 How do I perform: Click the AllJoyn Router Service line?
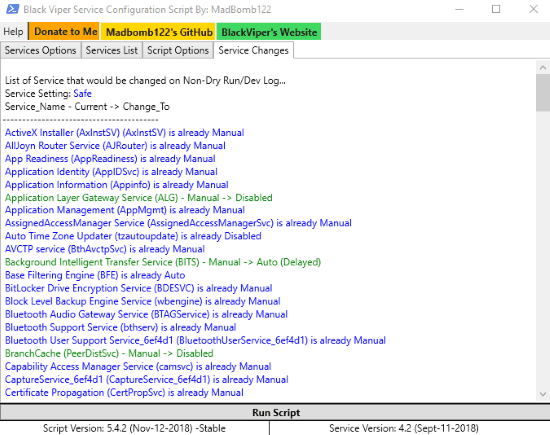[115, 146]
